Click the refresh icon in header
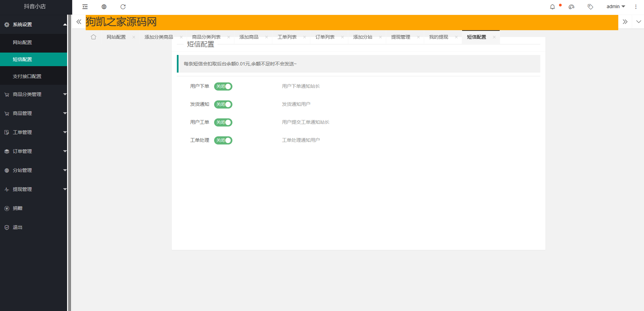 coord(123,7)
